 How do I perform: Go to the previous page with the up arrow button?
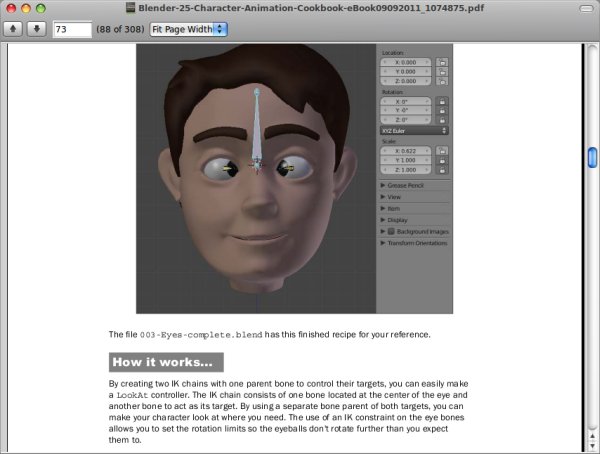13,29
